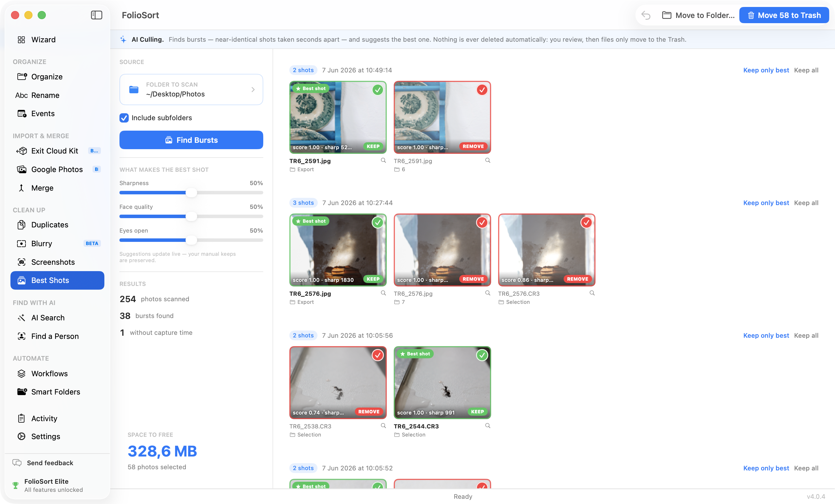Click the Send feedback chat icon
Screen dimensions: 835x504
click(x=17, y=463)
